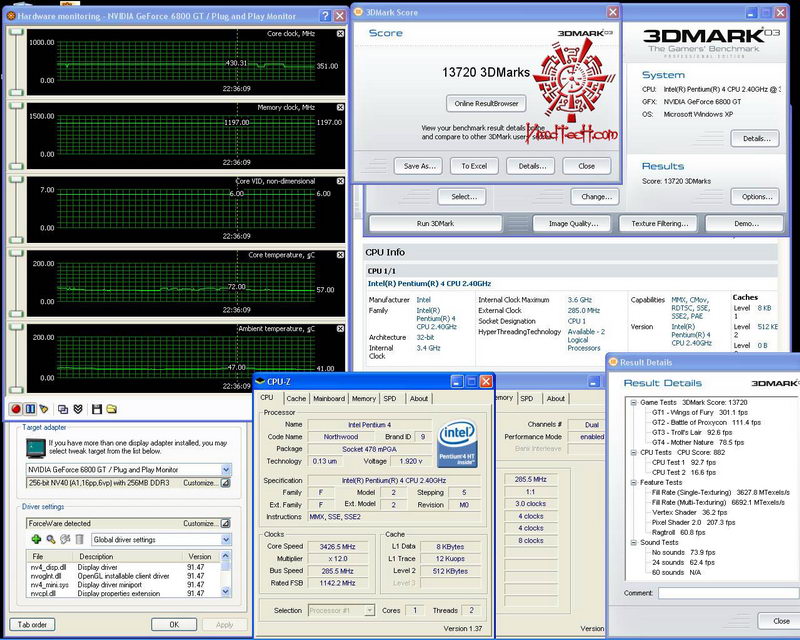Select the nv4_disp.dll driver row
This screenshot has width=800, height=640.
click(124, 567)
